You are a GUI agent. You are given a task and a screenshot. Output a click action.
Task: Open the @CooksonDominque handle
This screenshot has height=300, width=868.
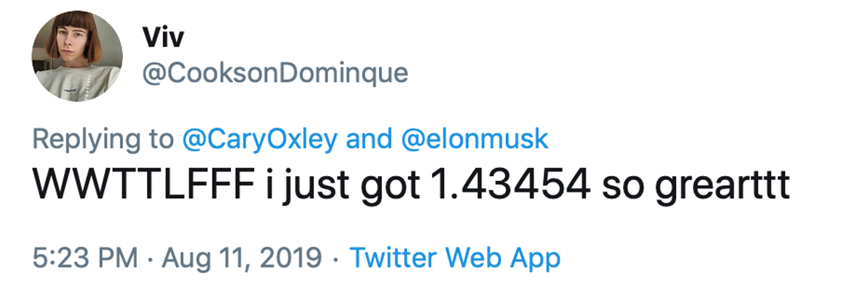click(x=274, y=73)
